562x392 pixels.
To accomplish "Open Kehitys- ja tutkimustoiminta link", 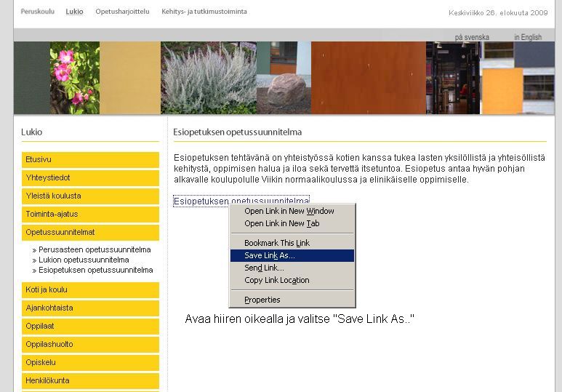I will click(204, 12).
